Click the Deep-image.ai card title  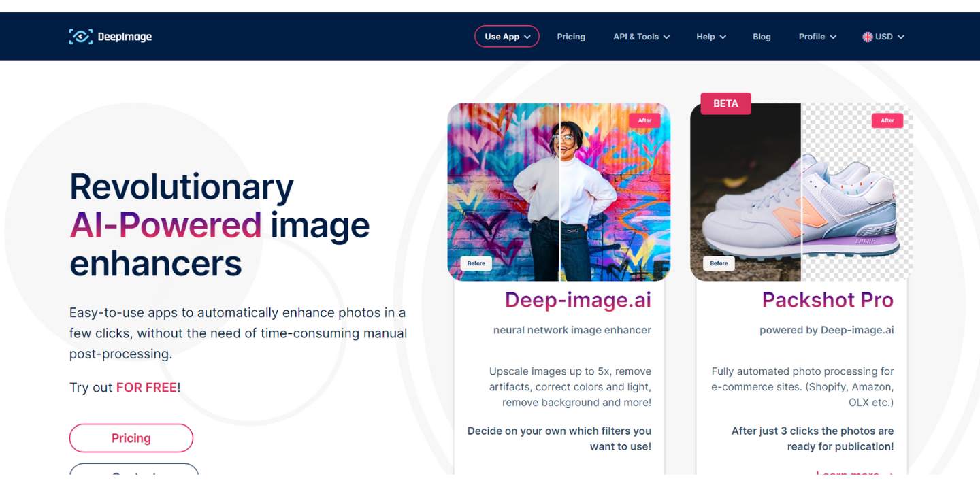coord(578,300)
